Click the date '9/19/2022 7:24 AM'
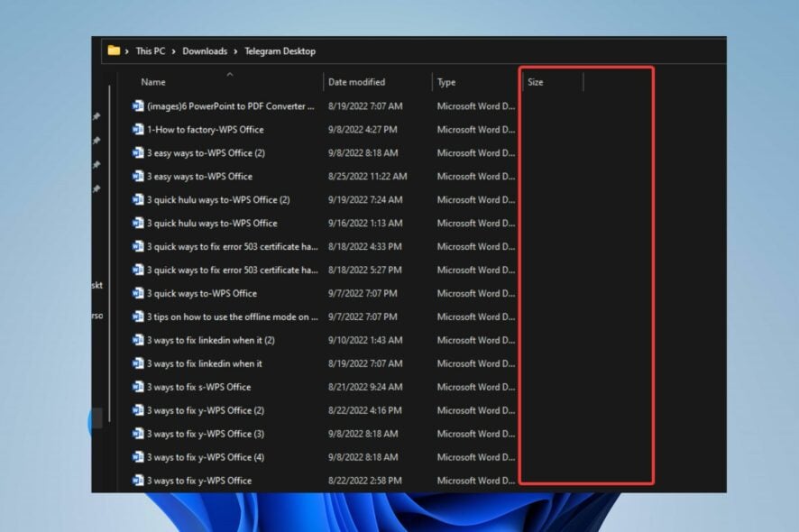 click(x=365, y=200)
